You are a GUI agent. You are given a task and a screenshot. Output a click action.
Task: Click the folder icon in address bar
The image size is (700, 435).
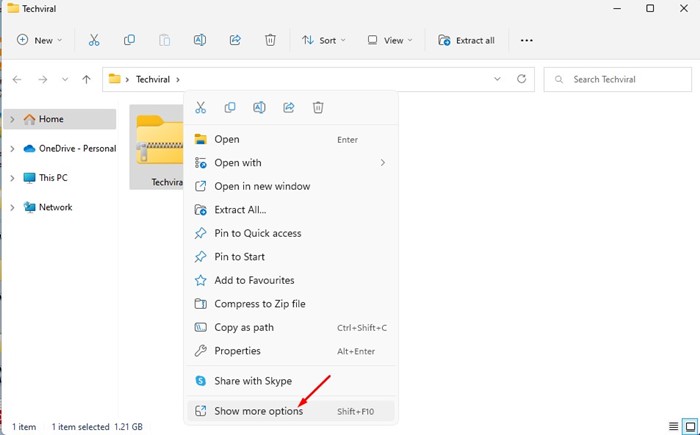pyautogui.click(x=115, y=79)
